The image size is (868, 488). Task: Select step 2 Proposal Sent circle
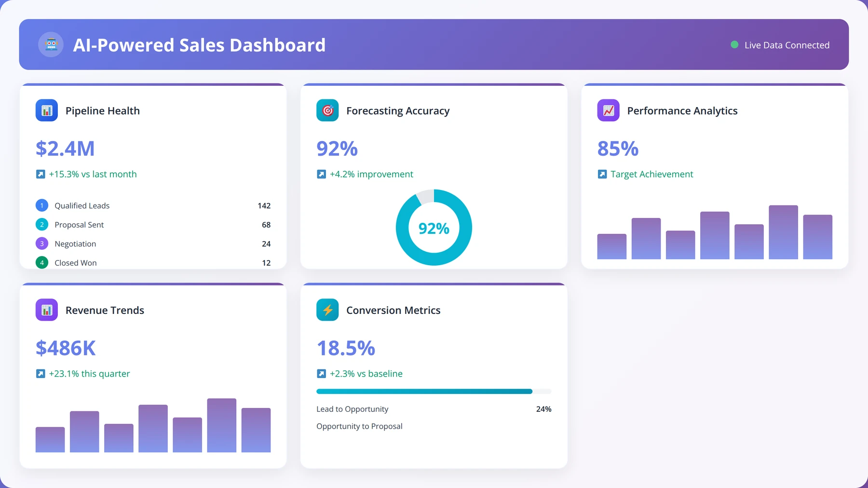click(x=42, y=225)
